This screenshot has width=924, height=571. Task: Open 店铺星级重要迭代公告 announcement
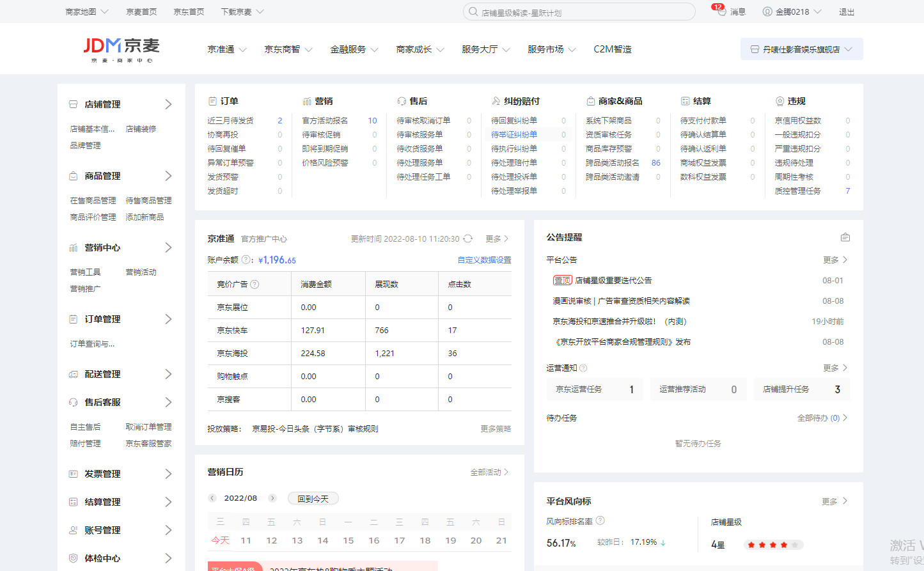point(613,280)
